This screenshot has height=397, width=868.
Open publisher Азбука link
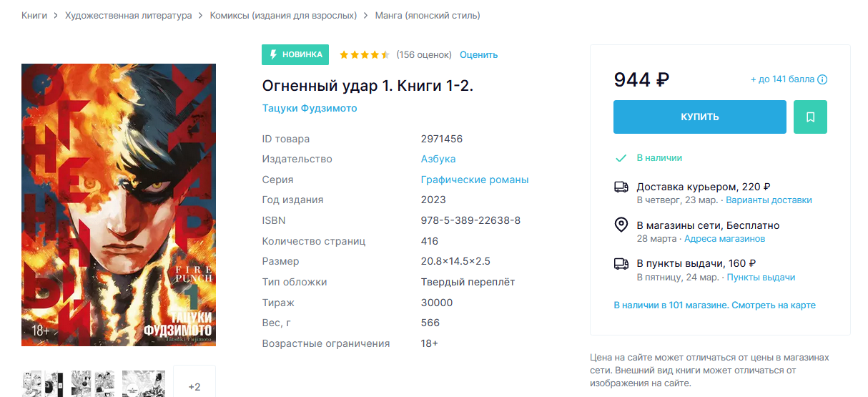point(438,159)
